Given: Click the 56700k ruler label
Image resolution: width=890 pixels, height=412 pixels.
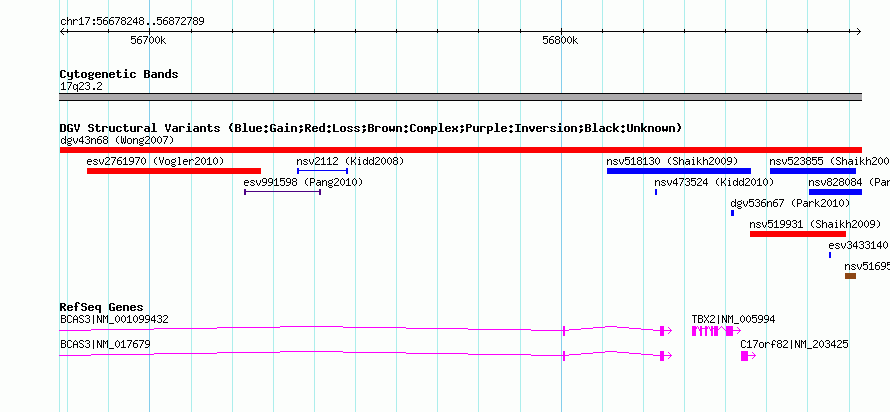Looking at the screenshot, I should click(148, 40).
